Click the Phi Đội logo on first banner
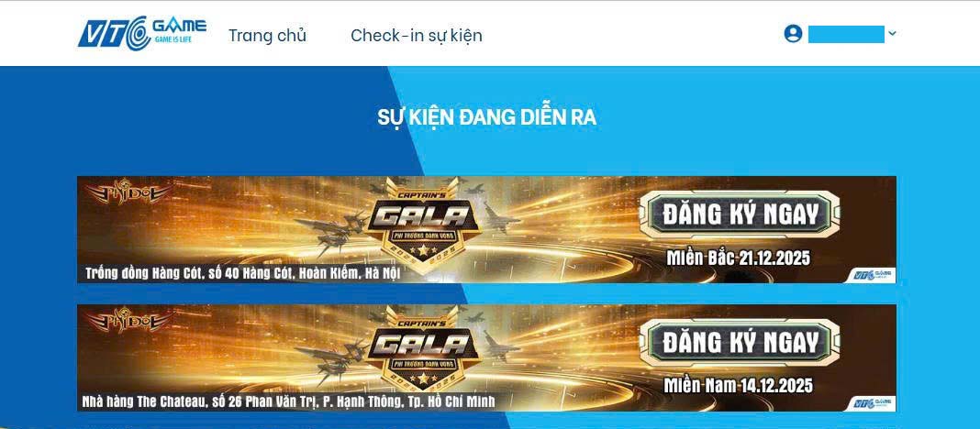Viewport: 980px width, 429px height. 128,192
